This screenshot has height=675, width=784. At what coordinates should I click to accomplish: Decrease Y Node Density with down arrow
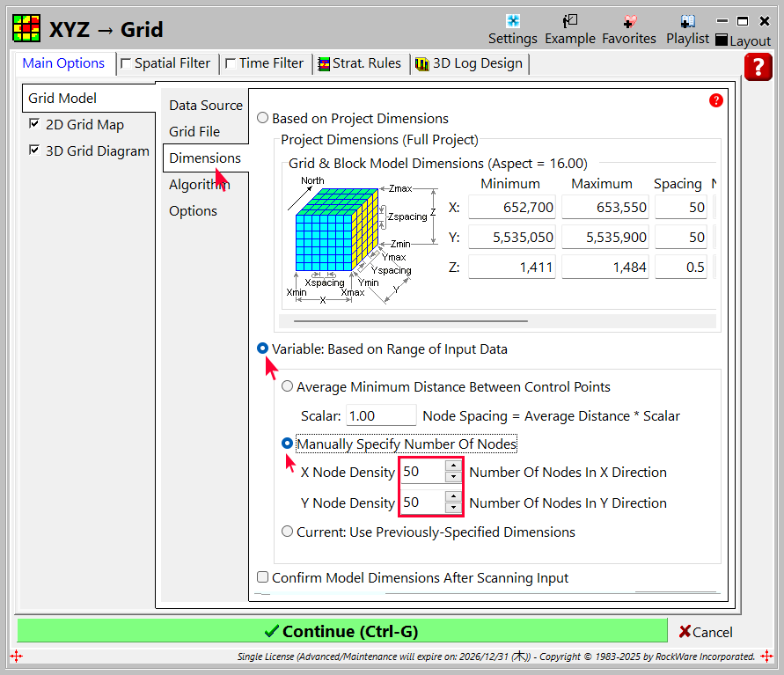tap(453, 508)
